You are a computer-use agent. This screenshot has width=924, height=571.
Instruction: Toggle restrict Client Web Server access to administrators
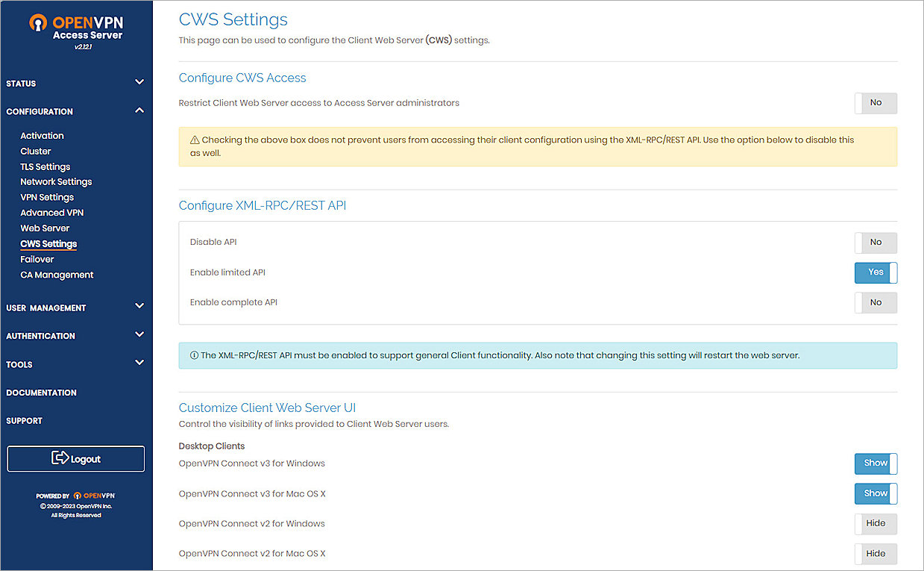[x=876, y=103]
